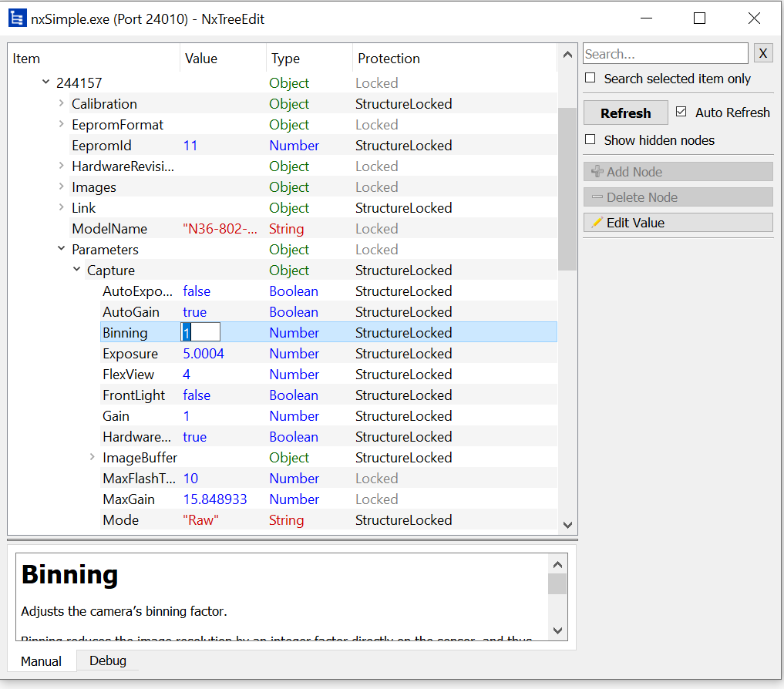Expand the ImageBuffer node
The width and height of the screenshot is (784, 689).
pyautogui.click(x=93, y=458)
